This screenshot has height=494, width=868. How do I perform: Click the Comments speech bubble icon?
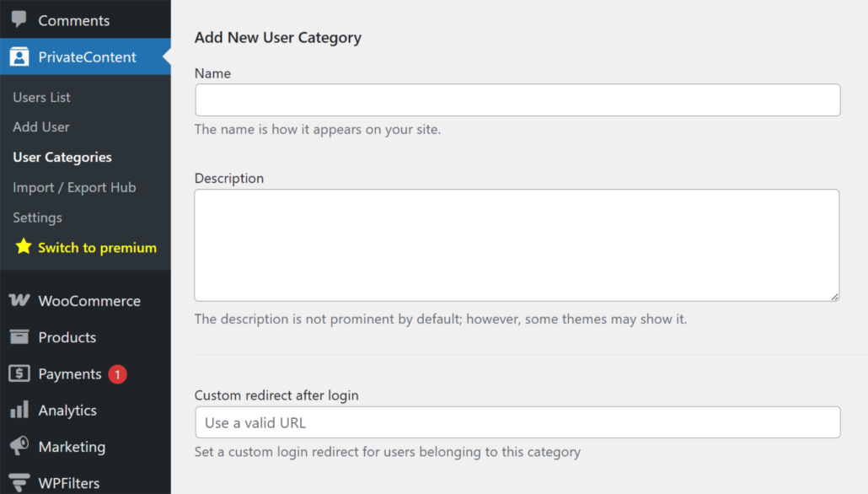(x=19, y=19)
